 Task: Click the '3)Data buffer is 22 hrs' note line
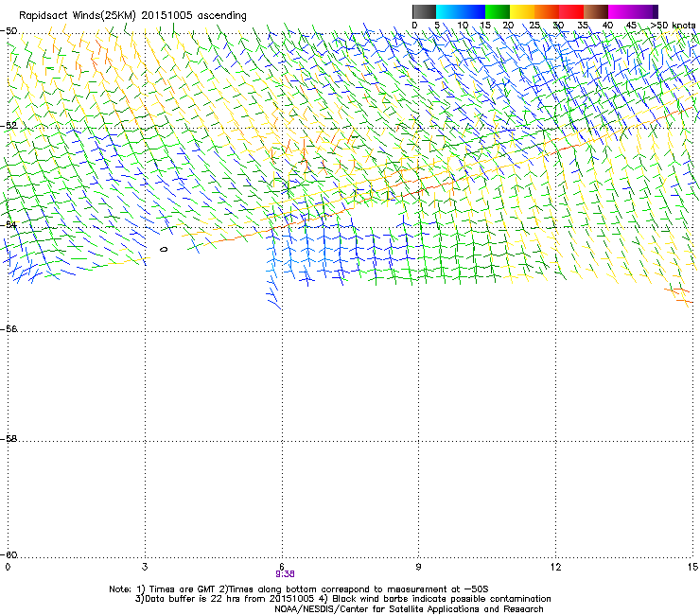pos(342,599)
